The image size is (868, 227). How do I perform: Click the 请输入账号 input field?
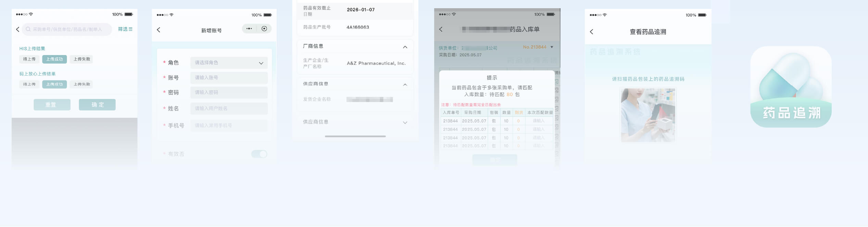[x=229, y=78]
